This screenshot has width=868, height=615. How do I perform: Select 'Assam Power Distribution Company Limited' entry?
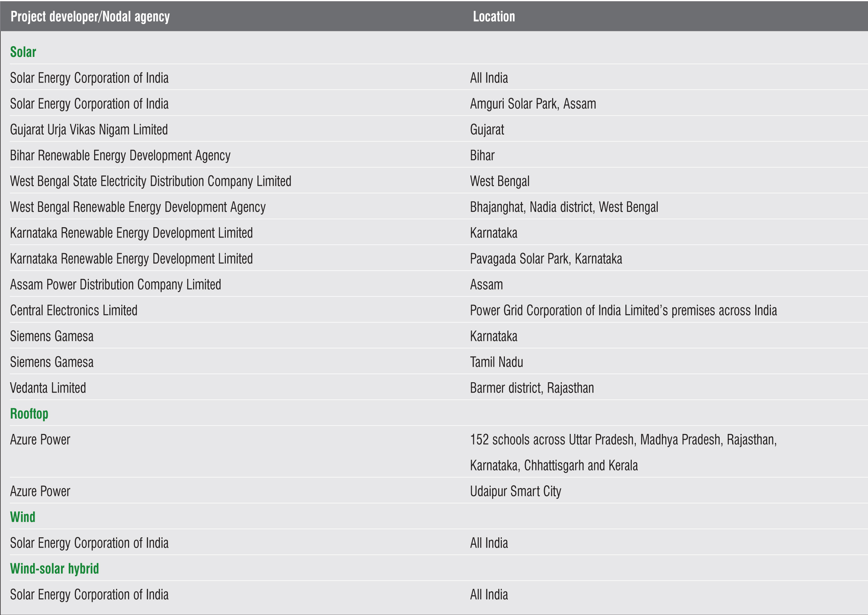(115, 284)
